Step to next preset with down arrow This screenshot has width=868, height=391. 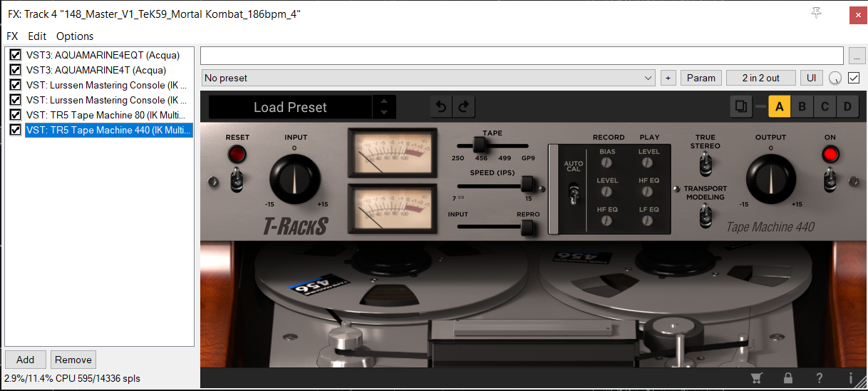pos(384,113)
